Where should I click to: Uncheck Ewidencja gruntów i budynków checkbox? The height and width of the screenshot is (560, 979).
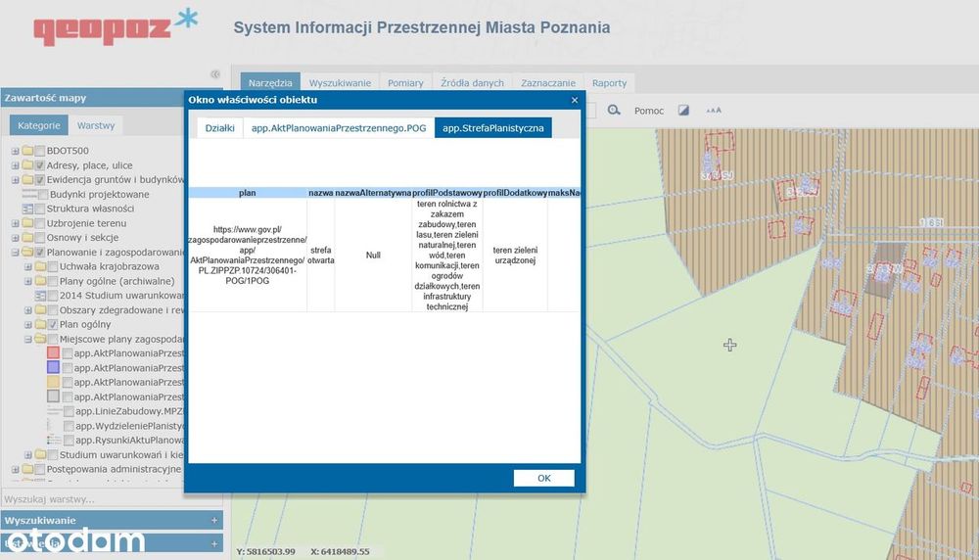40,180
